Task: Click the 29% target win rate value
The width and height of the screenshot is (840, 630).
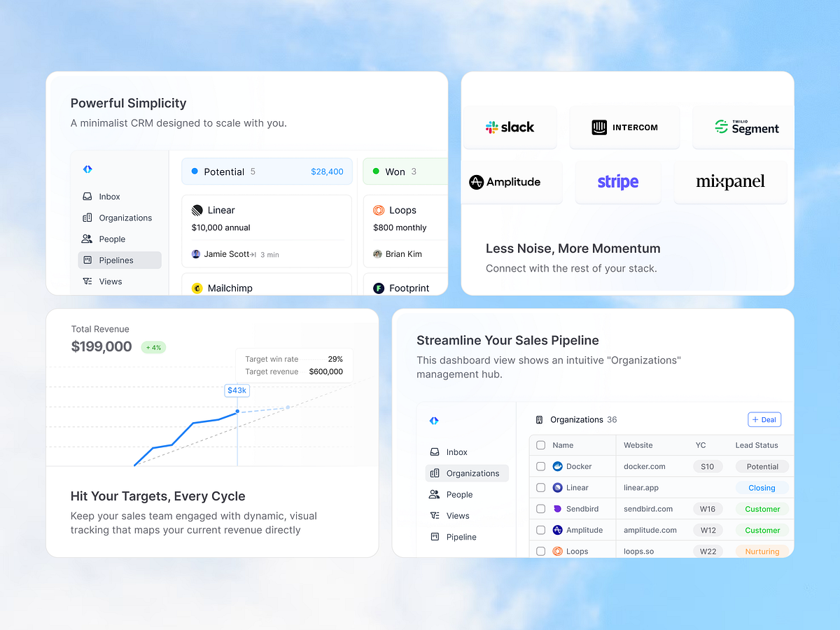Action: (335, 359)
